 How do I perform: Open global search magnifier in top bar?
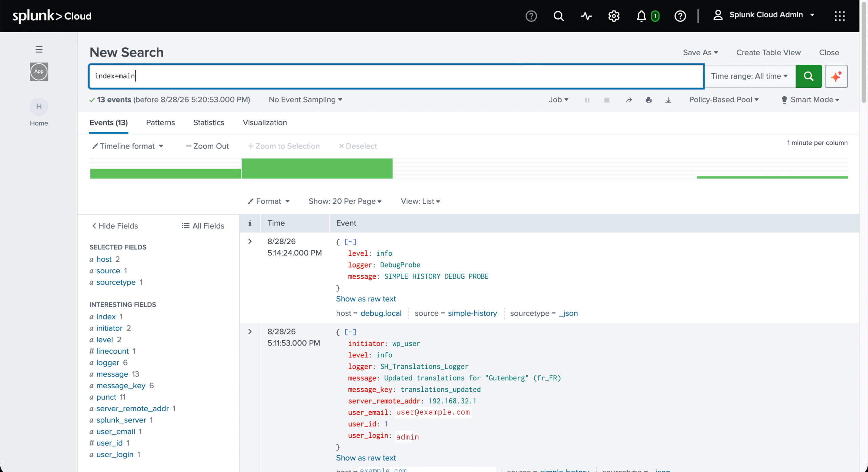pyautogui.click(x=559, y=16)
